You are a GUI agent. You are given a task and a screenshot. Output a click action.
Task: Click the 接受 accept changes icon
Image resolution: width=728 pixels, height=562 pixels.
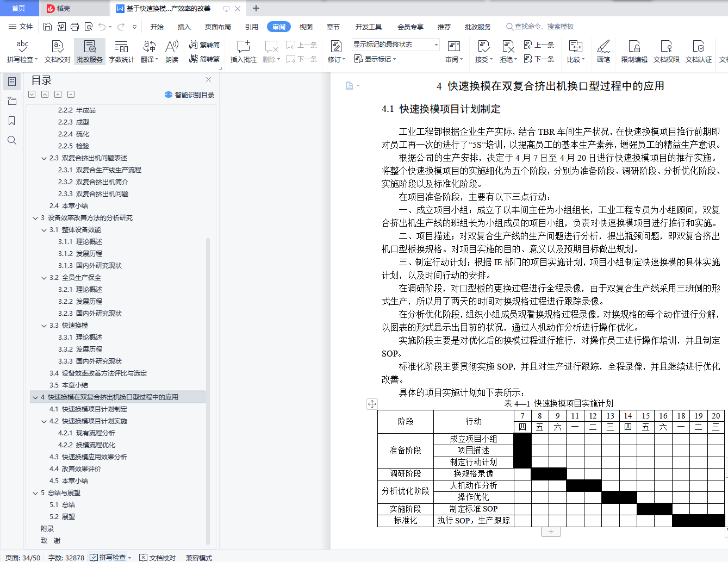click(x=483, y=52)
